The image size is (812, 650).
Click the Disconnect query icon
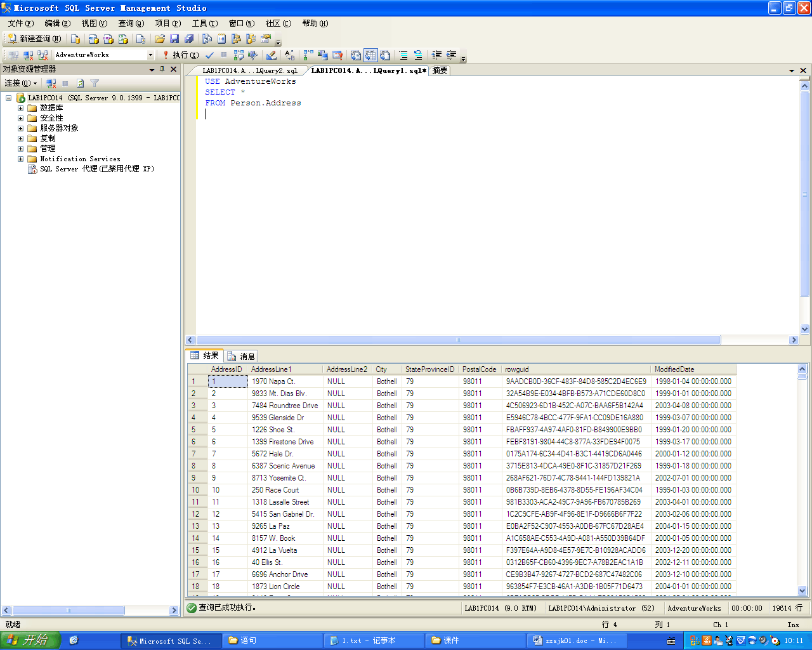(28, 55)
